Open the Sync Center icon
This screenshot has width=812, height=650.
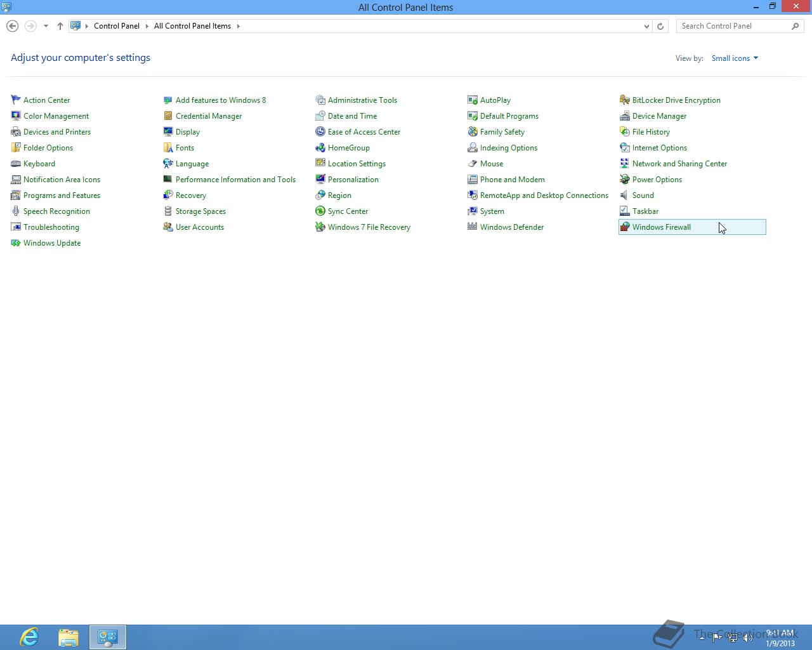pyautogui.click(x=320, y=211)
